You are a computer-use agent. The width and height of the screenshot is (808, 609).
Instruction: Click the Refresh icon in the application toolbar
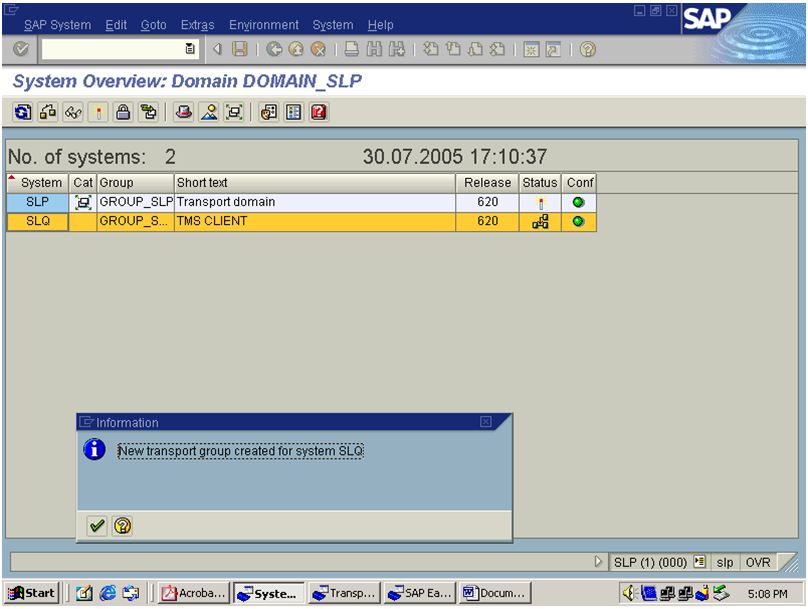[x=20, y=112]
